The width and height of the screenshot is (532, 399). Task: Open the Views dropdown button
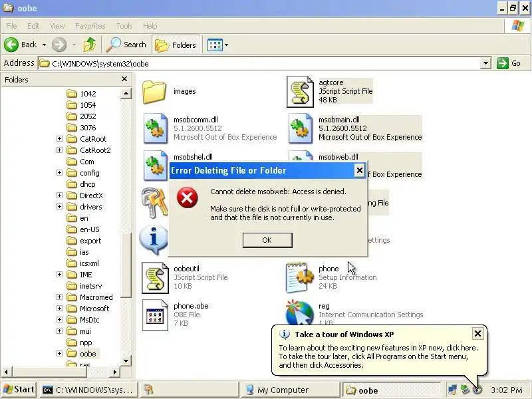tap(217, 45)
